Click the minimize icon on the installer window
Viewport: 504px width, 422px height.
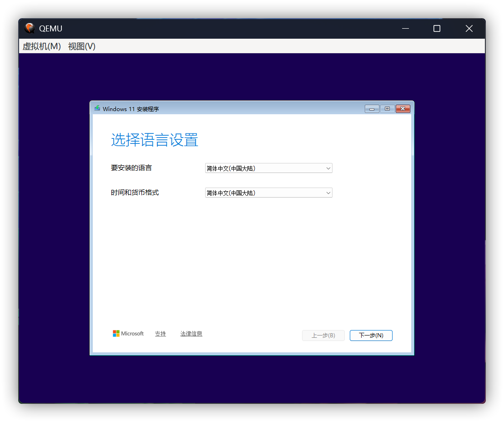(372, 109)
